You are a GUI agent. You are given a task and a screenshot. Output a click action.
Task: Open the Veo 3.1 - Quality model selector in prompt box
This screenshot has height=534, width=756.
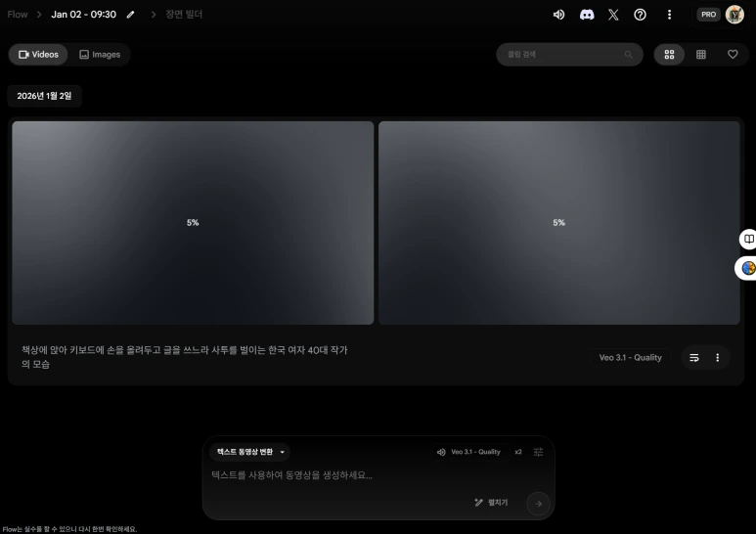click(x=469, y=452)
